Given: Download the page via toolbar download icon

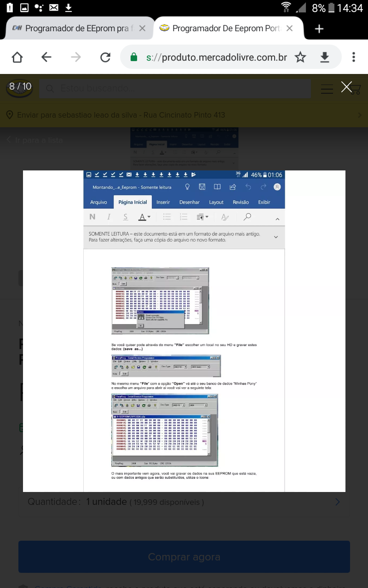Looking at the screenshot, I should [325, 57].
